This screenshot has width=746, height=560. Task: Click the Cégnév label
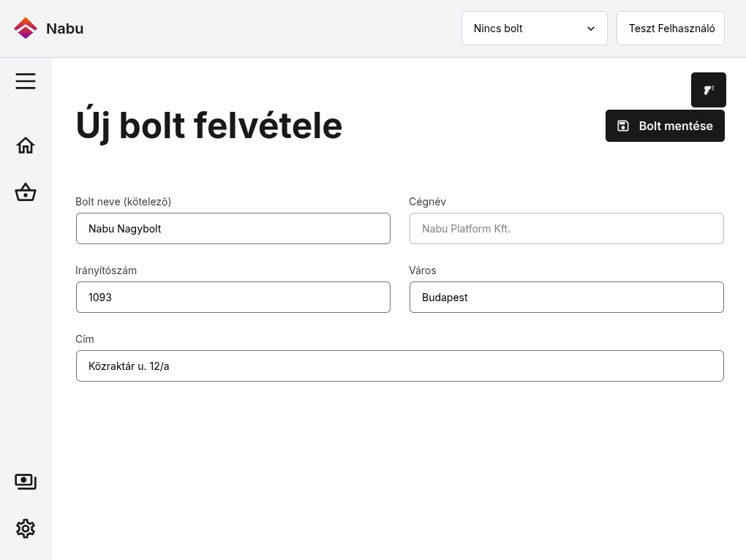pyautogui.click(x=427, y=202)
